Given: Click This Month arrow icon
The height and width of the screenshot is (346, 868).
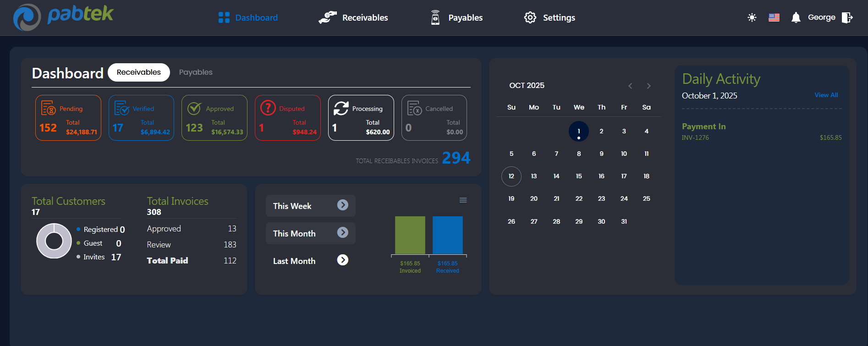Looking at the screenshot, I should pyautogui.click(x=343, y=232).
